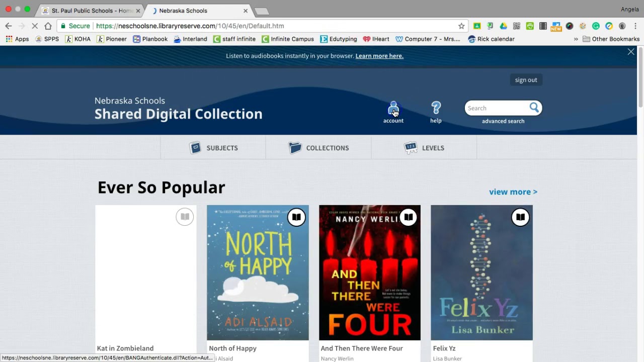Open a new browser tab
The height and width of the screenshot is (362, 644).
(x=262, y=11)
